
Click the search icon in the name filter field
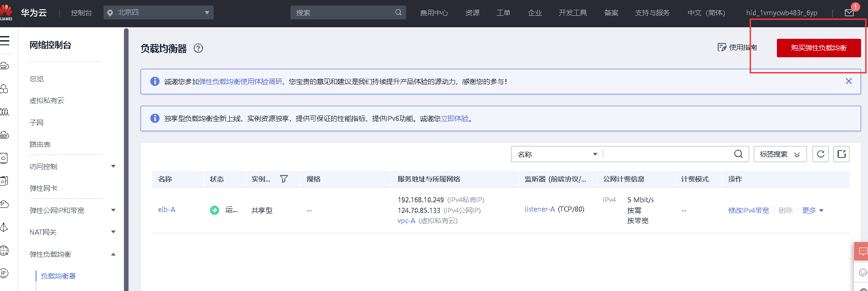(739, 154)
